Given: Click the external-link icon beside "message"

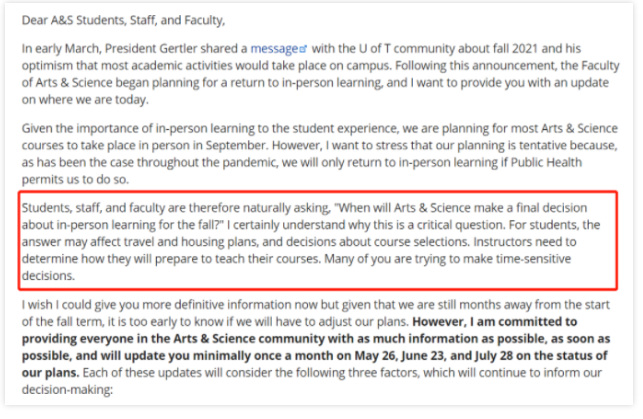Looking at the screenshot, I should [x=303, y=49].
